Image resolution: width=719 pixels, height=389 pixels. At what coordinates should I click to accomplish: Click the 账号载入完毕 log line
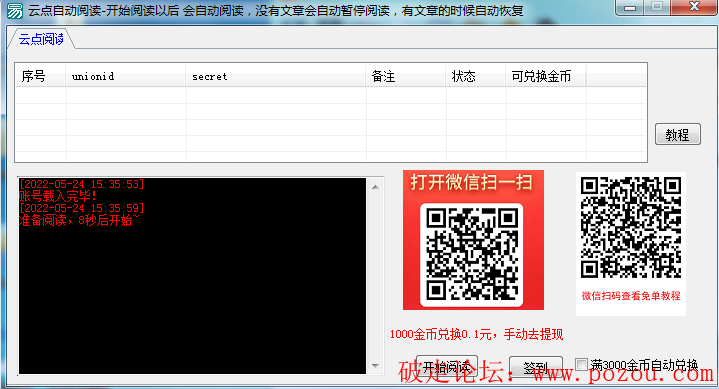(58, 196)
